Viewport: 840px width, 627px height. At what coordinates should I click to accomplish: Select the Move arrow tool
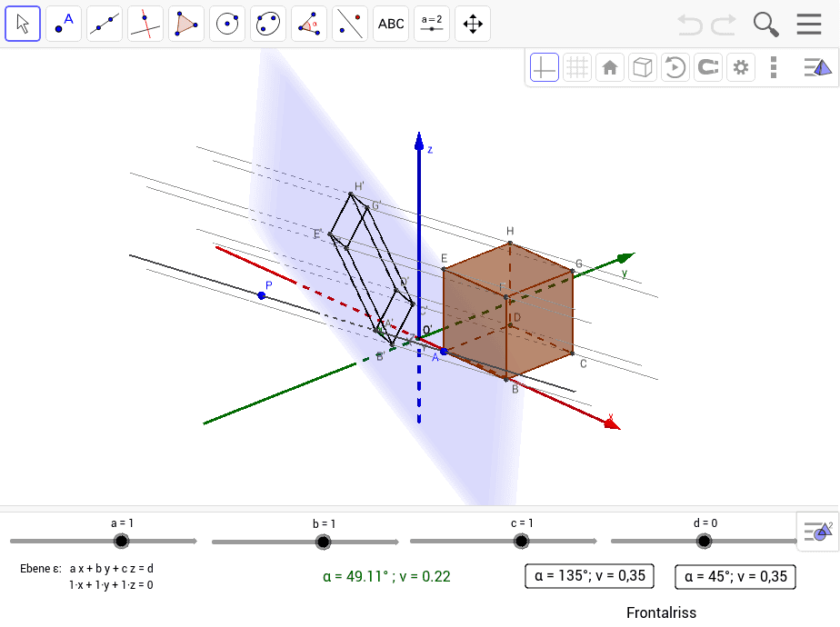[x=23, y=24]
